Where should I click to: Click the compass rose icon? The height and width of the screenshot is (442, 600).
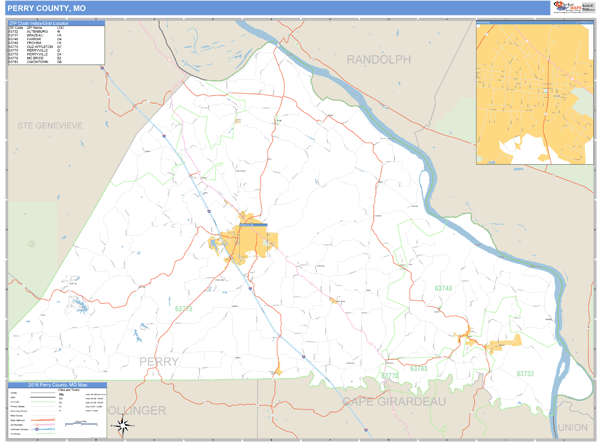122,427
